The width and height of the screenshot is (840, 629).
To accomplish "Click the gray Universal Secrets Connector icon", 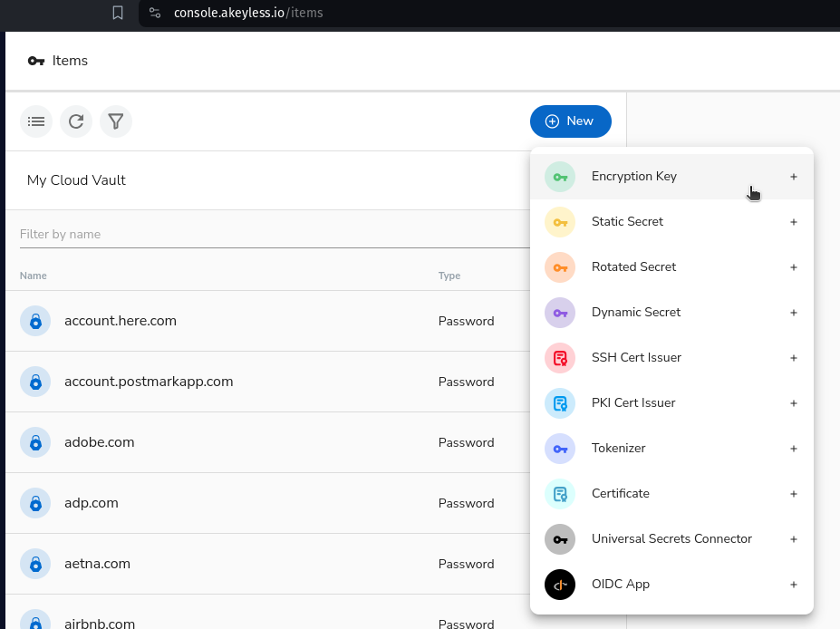I will pyautogui.click(x=560, y=539).
